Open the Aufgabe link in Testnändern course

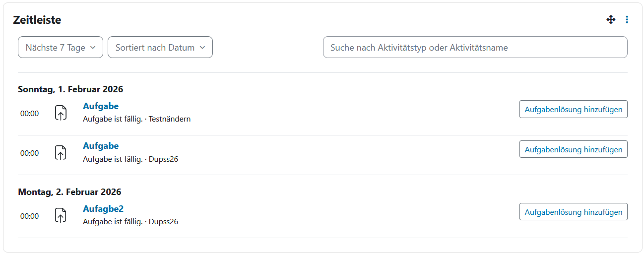101,106
